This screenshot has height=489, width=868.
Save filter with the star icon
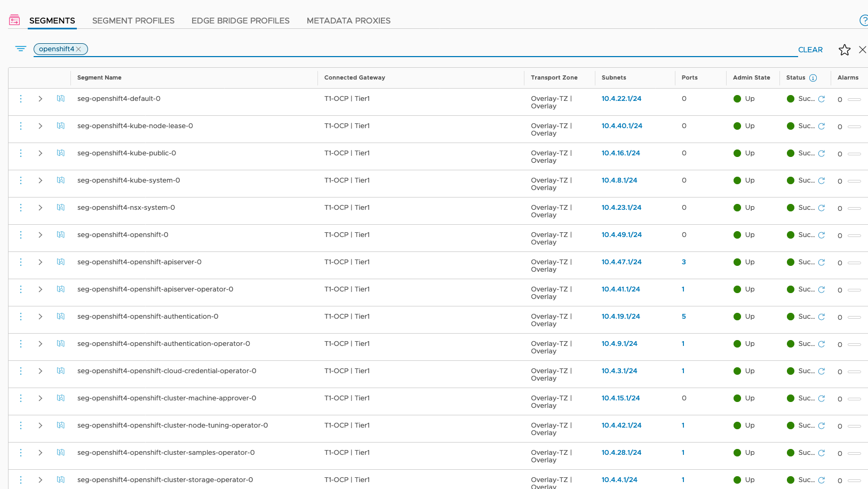coord(845,50)
